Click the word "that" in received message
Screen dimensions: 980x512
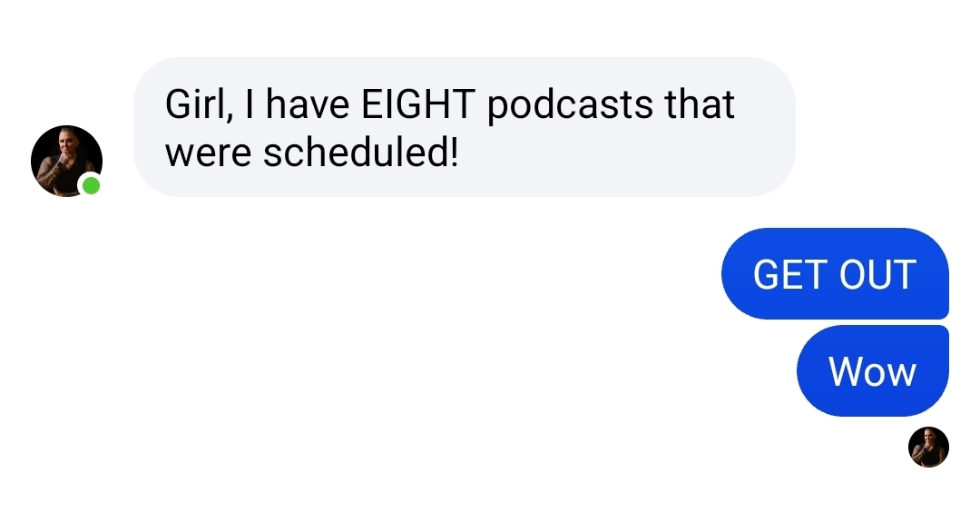coord(700,103)
